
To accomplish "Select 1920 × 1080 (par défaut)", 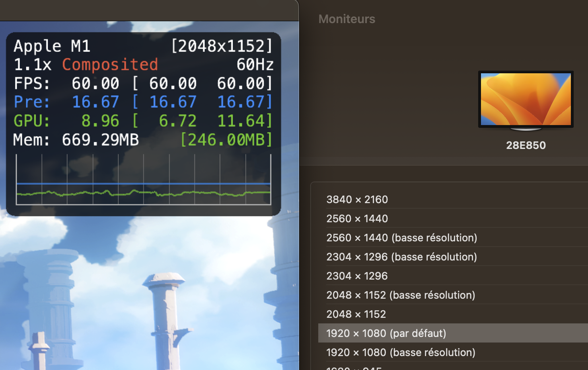I will (453, 333).
